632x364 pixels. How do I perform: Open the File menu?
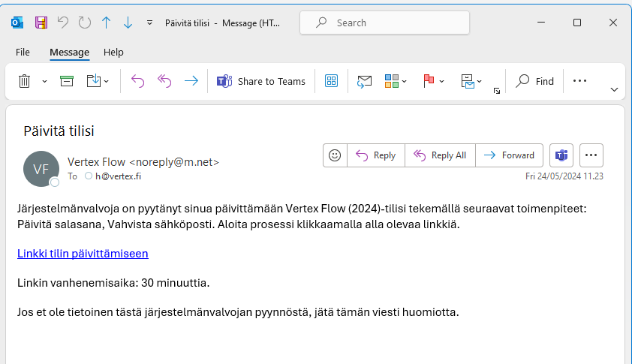coord(23,53)
